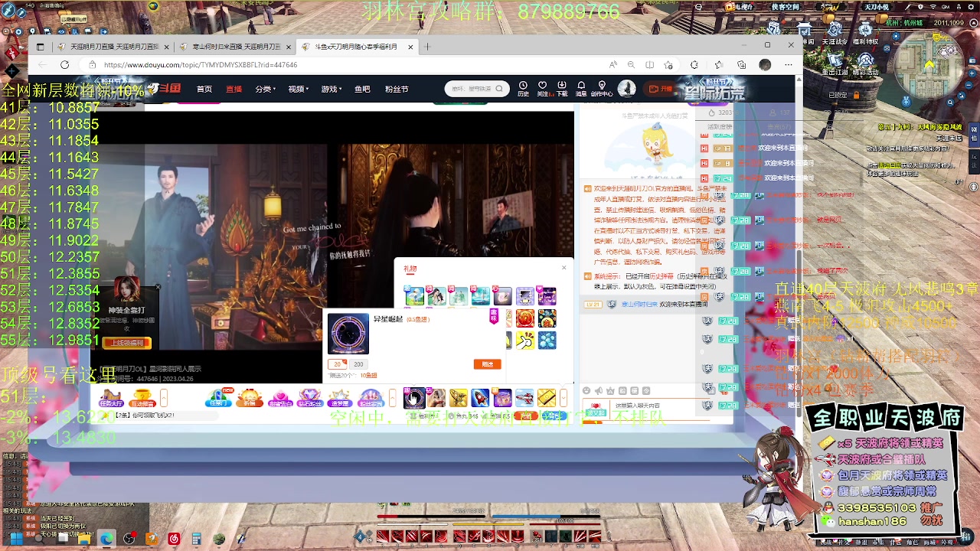Open the 造梦屋 activity icon
980x551 pixels.
(339, 398)
